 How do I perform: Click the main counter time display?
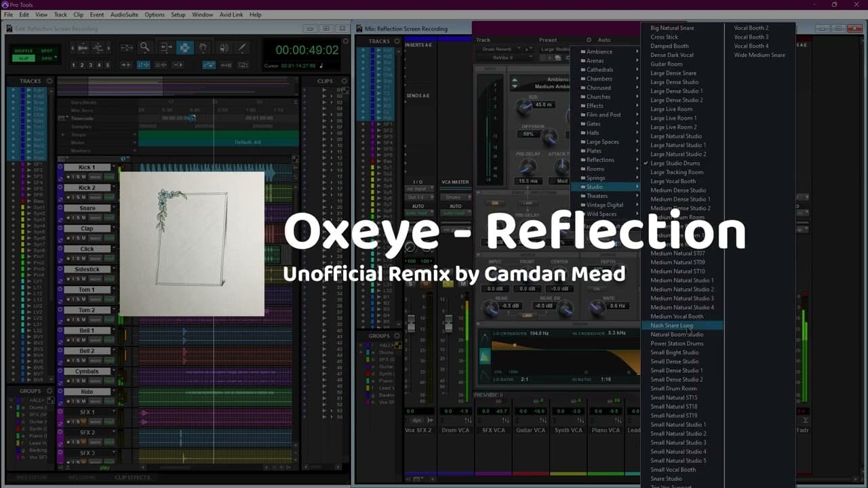(307, 50)
